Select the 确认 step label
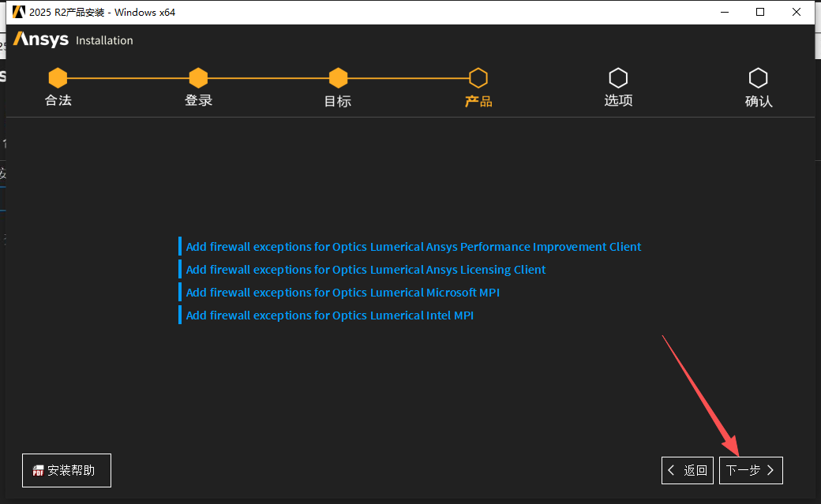The height and width of the screenshot is (504, 821). (759, 101)
